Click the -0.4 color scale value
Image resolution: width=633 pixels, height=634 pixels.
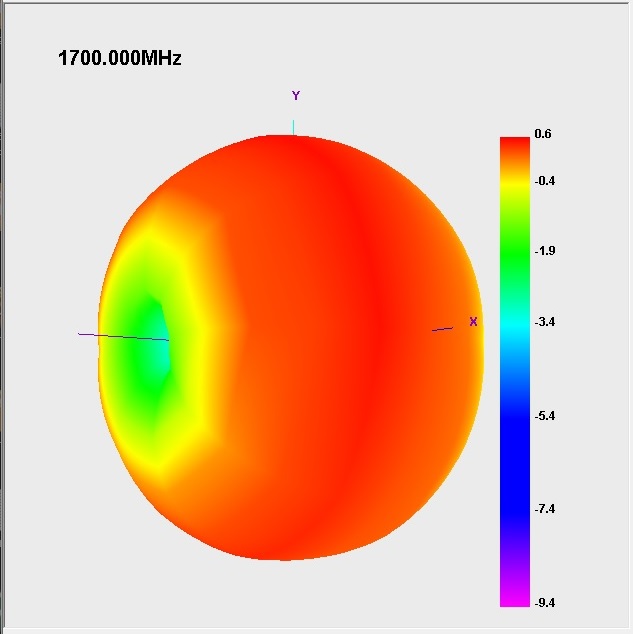pos(544,181)
